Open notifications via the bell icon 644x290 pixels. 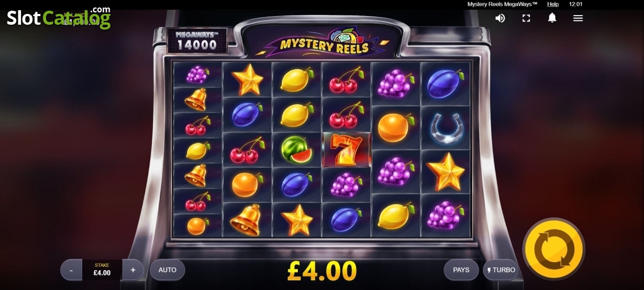[552, 18]
